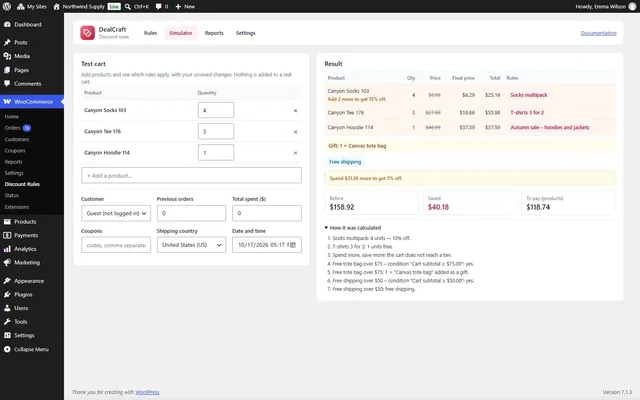Open Analytics in sidebar

coord(32,249)
